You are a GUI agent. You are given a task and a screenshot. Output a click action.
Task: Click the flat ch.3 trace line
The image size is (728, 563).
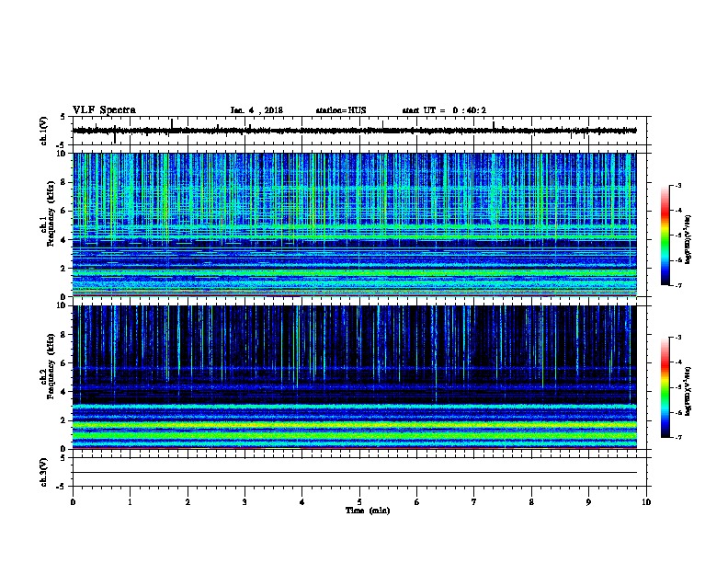coord(354,473)
